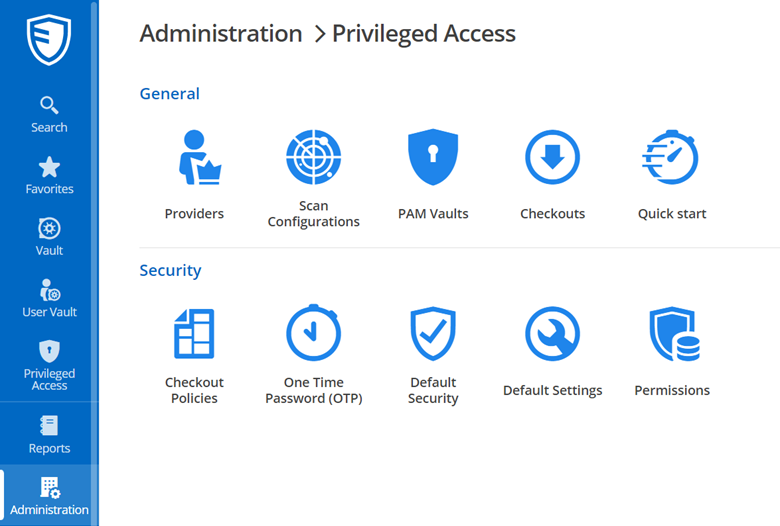The height and width of the screenshot is (526, 780).
Task: Select Privileged Access in the sidebar
Action: pos(49,364)
